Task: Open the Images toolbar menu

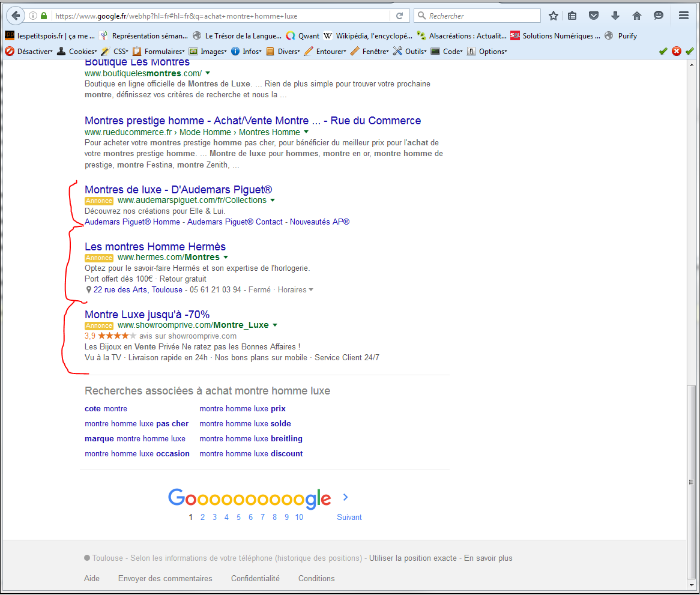Action: point(208,51)
